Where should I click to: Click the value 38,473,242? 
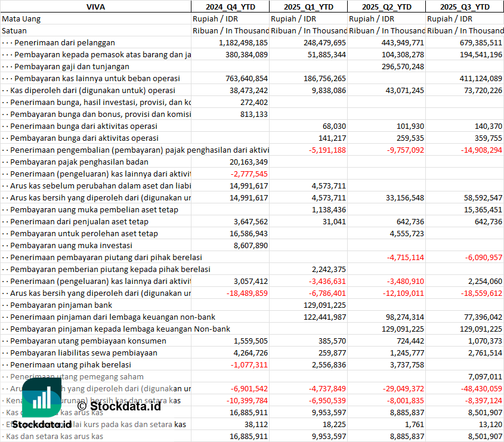(249, 90)
